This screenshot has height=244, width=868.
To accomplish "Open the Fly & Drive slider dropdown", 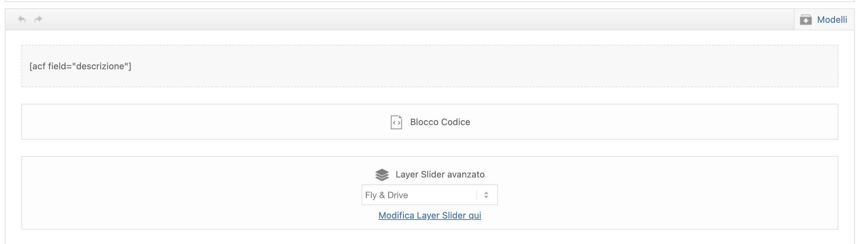I will [x=429, y=195].
